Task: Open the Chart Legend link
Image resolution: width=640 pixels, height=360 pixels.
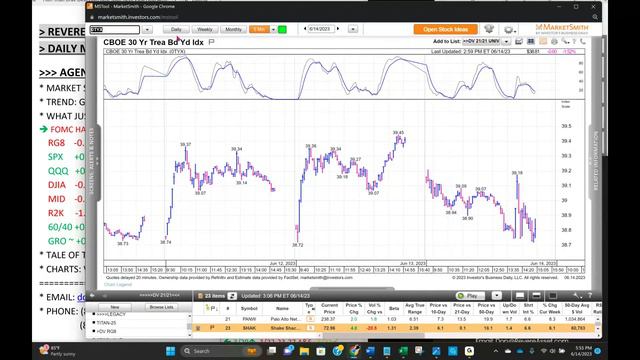Action: 118,284
